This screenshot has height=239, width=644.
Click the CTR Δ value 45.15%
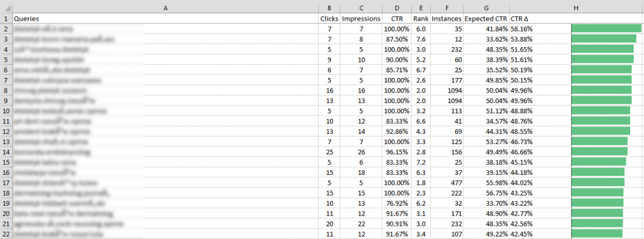[521, 162]
